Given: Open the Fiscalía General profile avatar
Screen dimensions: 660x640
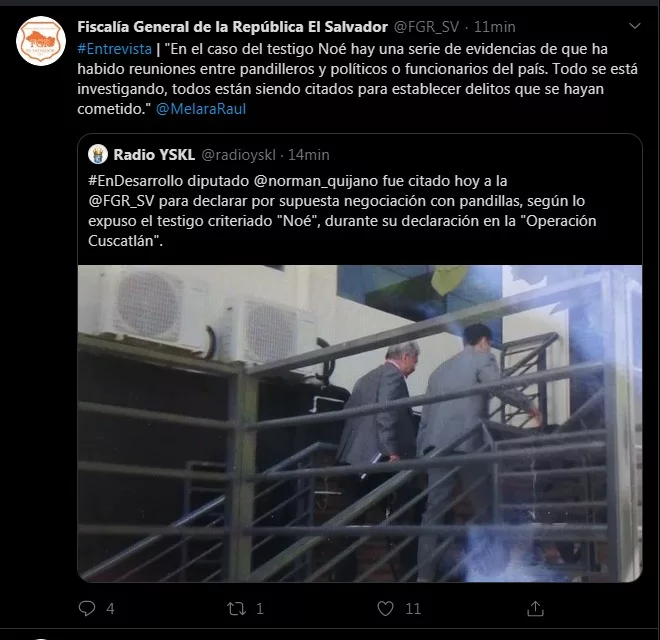Looking at the screenshot, I should pyautogui.click(x=41, y=41).
